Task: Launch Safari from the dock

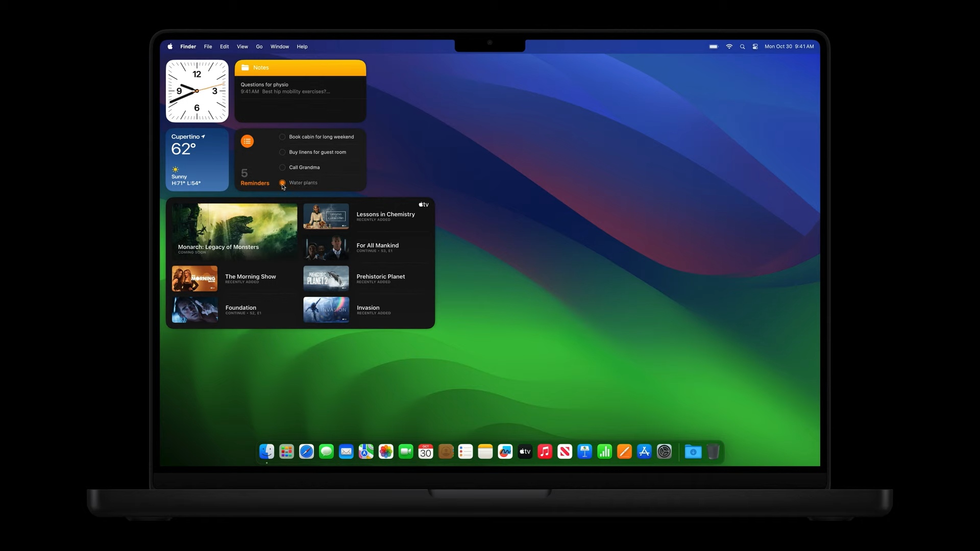Action: (x=306, y=452)
